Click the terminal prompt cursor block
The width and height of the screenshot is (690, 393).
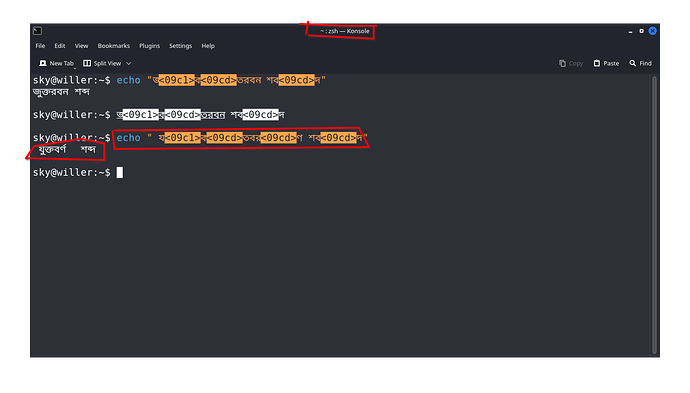tap(120, 173)
